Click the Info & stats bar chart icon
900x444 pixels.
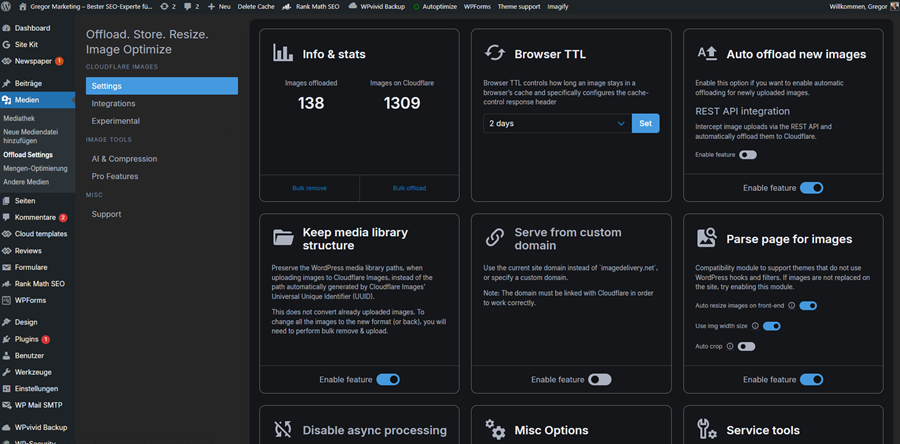point(283,53)
